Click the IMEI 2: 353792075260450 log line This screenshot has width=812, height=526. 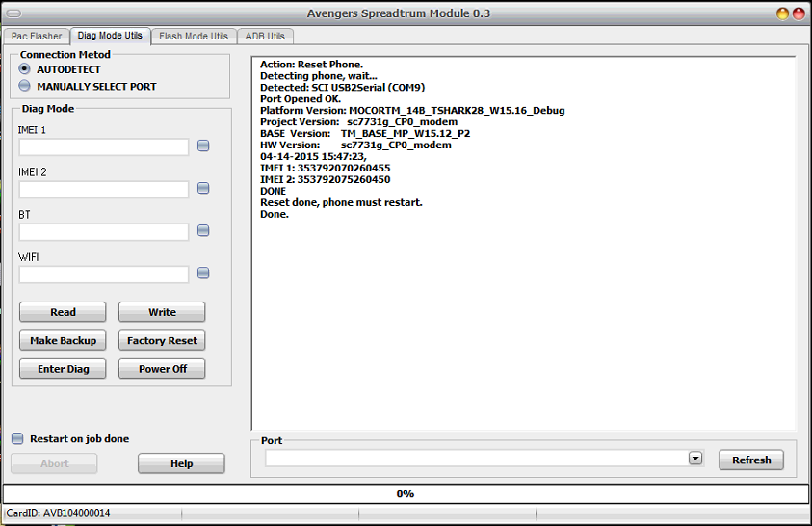coord(326,179)
